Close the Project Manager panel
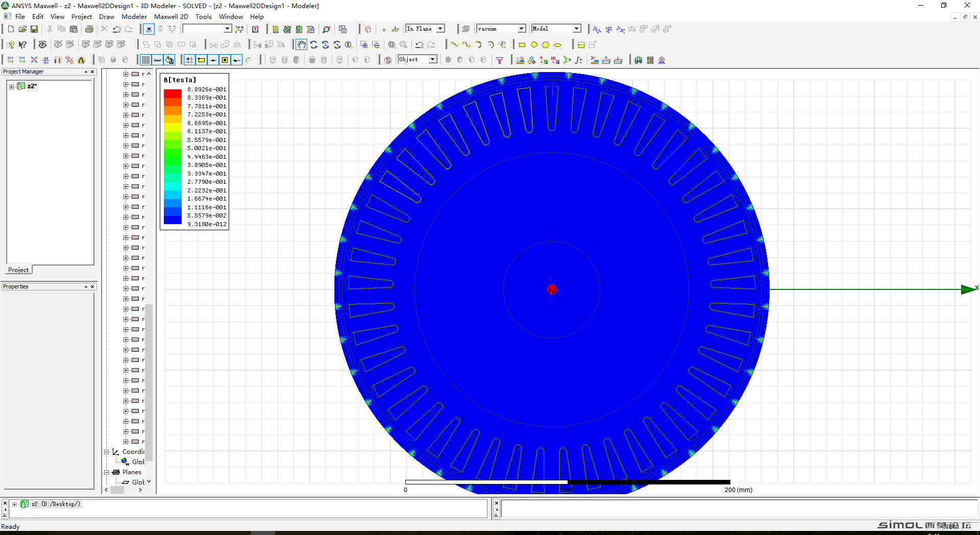Viewport: 980px width, 535px height. coord(92,71)
